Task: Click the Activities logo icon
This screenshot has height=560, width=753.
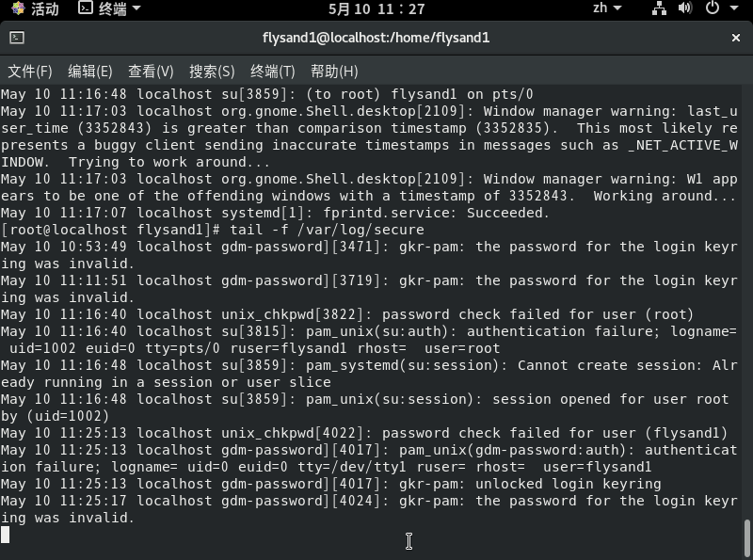Action: tap(18, 8)
